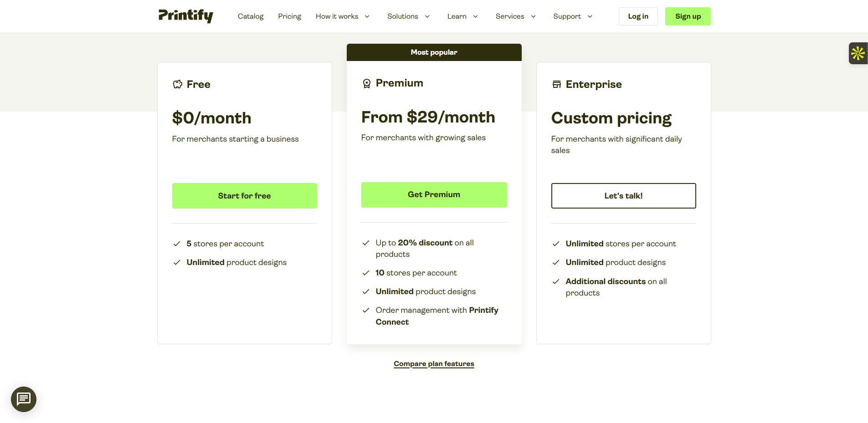The image size is (868, 423).
Task: Click the Sign up button
Action: pos(688,16)
